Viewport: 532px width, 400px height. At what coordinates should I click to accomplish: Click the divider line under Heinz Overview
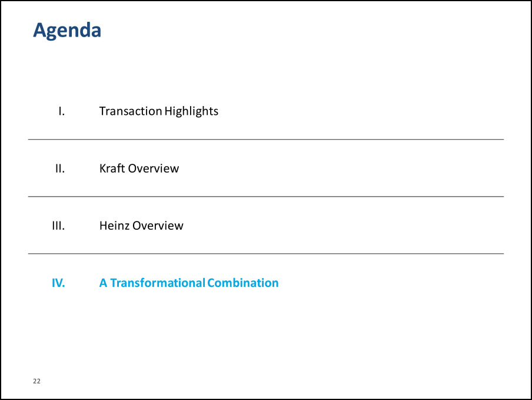(266, 254)
